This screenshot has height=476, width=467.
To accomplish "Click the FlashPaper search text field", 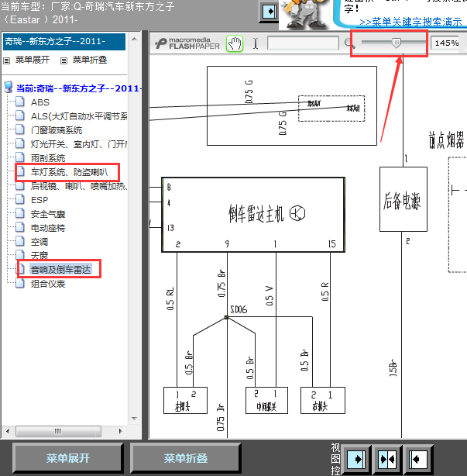I will [x=303, y=43].
